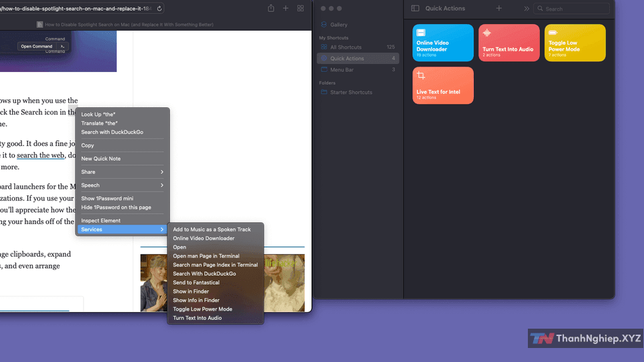The width and height of the screenshot is (644, 362).
Task: Open Starter Shortcuts folder
Action: (x=351, y=92)
